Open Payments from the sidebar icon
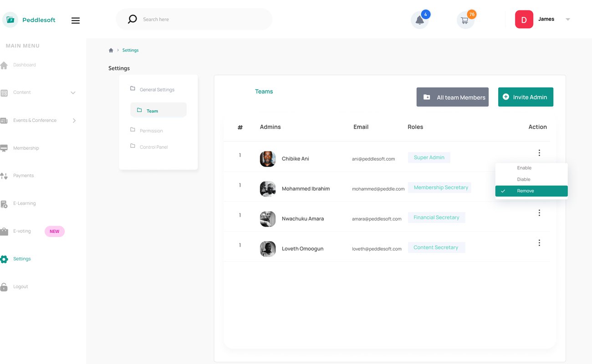Screen dimensions: 592x364 [x=4, y=176]
